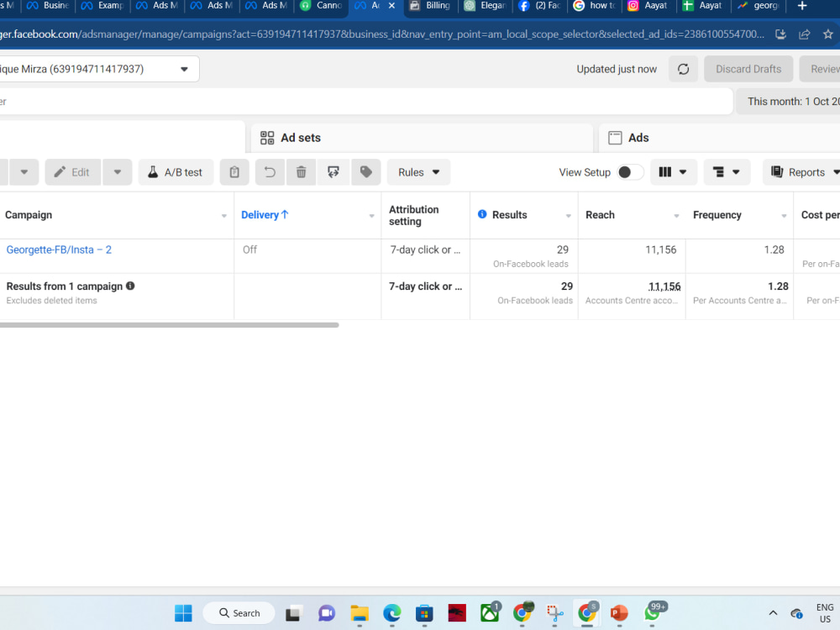The width and height of the screenshot is (840, 630).
Task: Switch to the how to Google browser tab
Action: [x=595, y=6]
